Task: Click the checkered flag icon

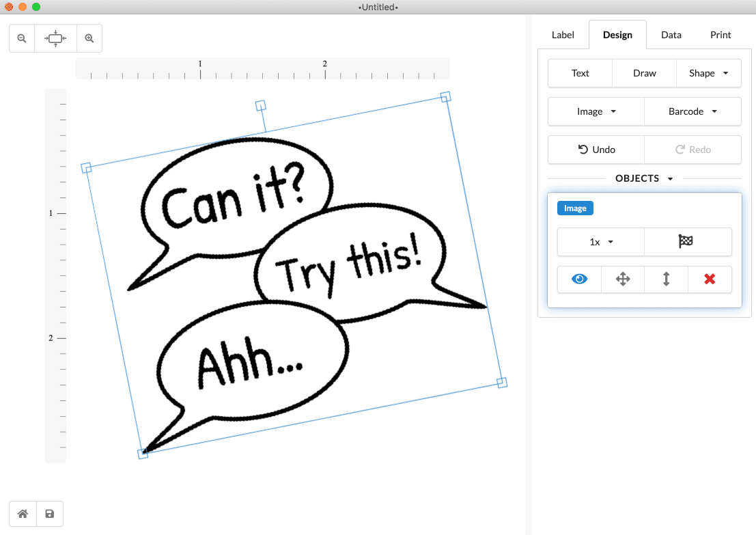Action: pyautogui.click(x=687, y=242)
